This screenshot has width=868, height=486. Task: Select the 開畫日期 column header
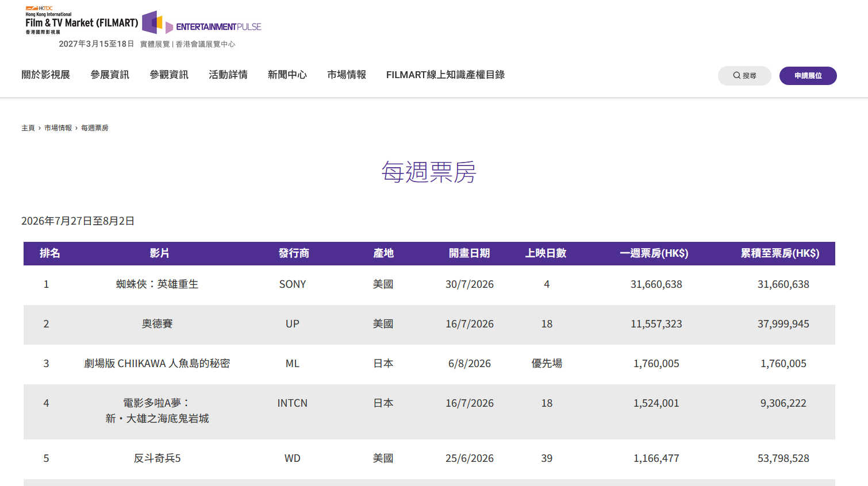(x=469, y=253)
